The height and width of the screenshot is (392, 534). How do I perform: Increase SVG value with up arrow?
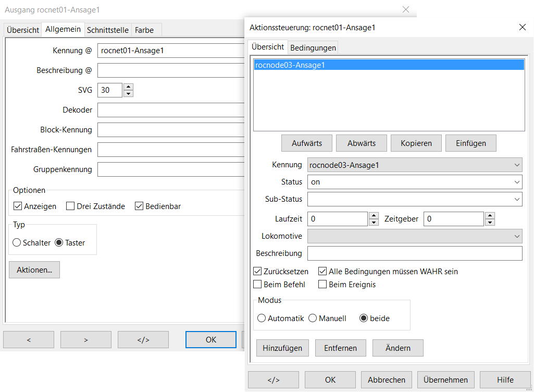coord(129,87)
